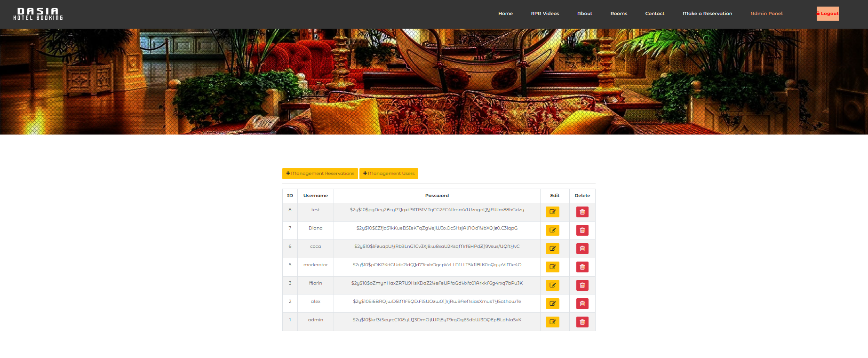
Task: Select the Admin Panel nav link
Action: (766, 14)
